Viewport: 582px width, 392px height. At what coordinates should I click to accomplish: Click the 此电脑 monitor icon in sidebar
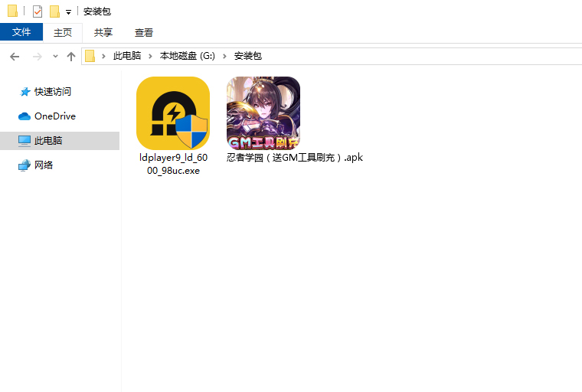pos(25,141)
